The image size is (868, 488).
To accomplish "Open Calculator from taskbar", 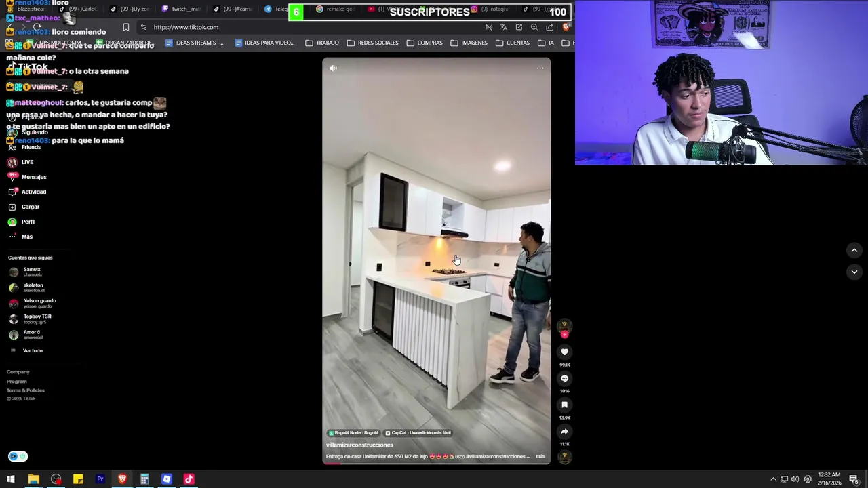I will (x=144, y=479).
